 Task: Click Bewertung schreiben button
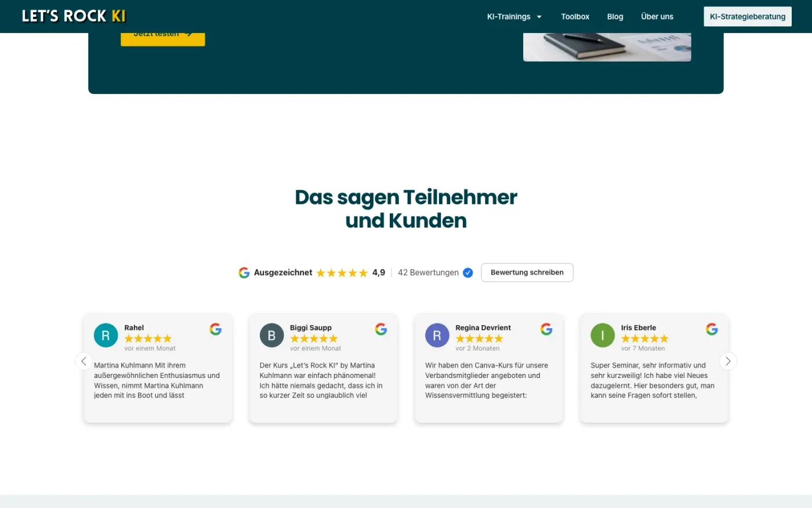(x=527, y=273)
